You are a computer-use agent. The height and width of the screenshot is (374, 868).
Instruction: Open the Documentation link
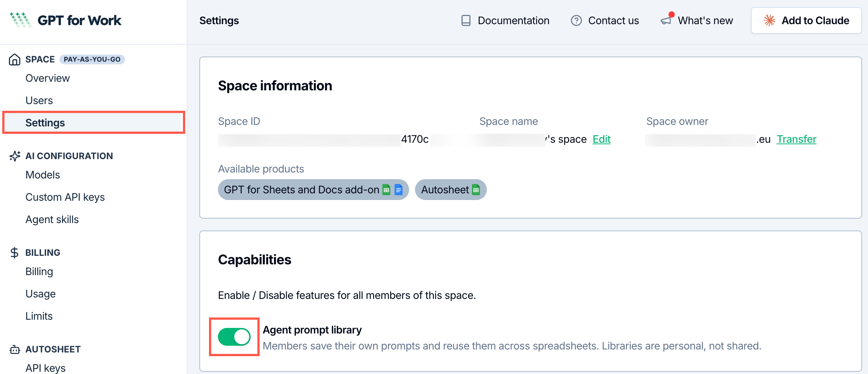click(505, 20)
